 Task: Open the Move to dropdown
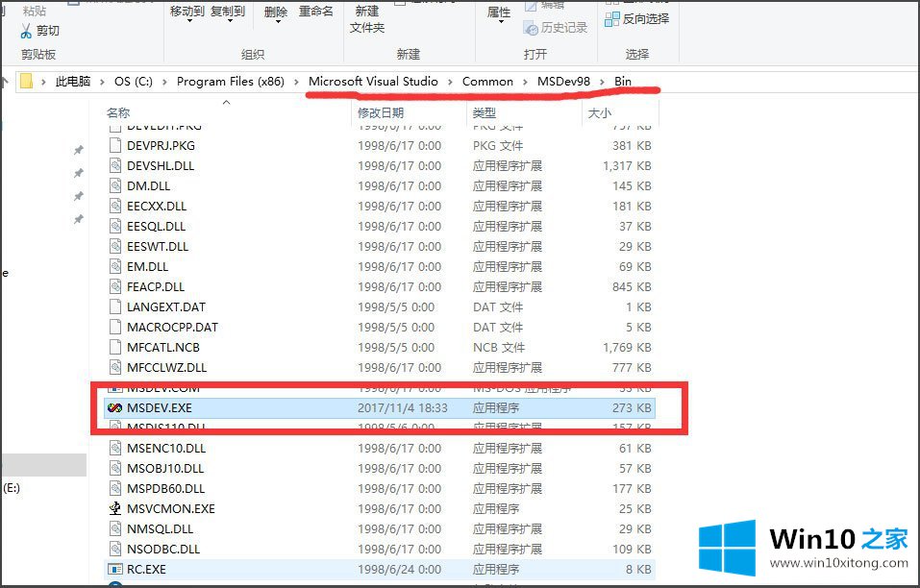tap(189, 12)
